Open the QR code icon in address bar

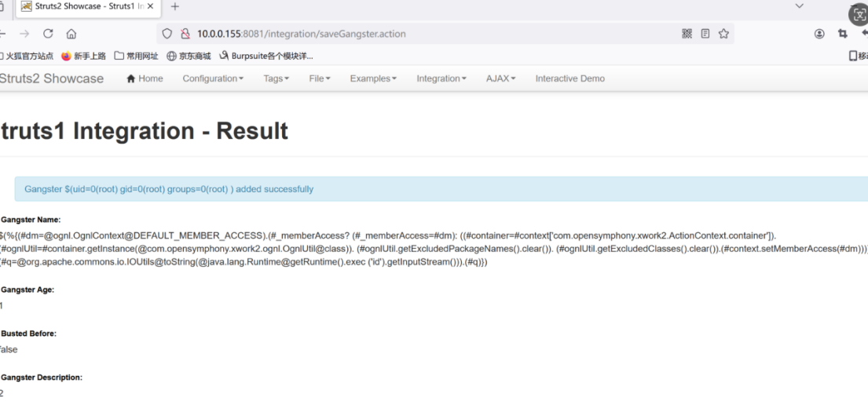[x=687, y=34]
